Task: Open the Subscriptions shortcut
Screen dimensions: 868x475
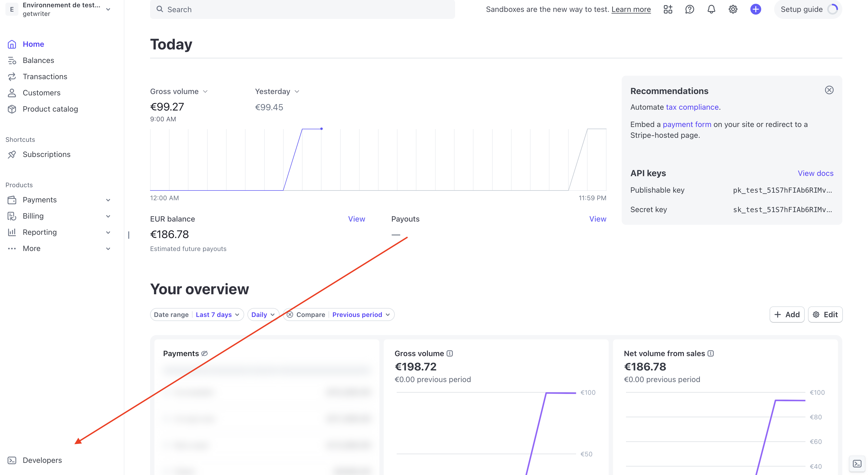Action: (x=47, y=155)
